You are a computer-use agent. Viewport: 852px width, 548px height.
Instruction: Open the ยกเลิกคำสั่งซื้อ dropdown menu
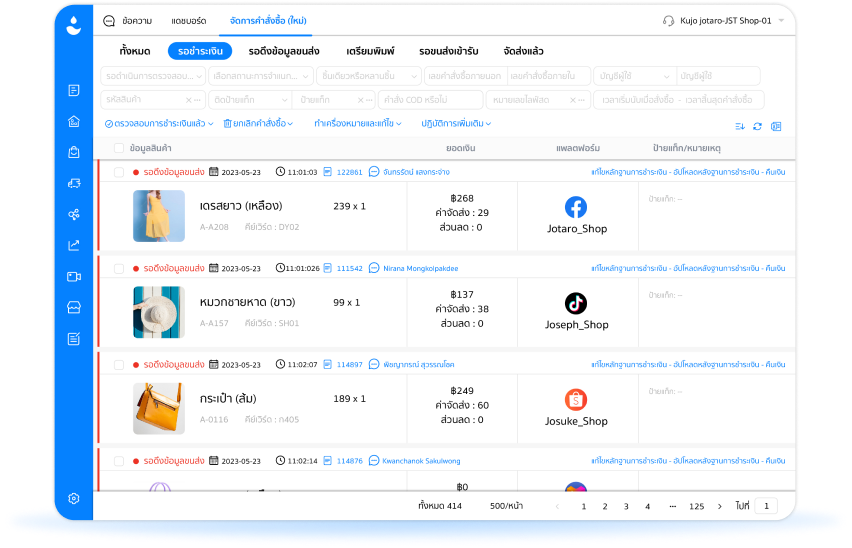coord(258,124)
